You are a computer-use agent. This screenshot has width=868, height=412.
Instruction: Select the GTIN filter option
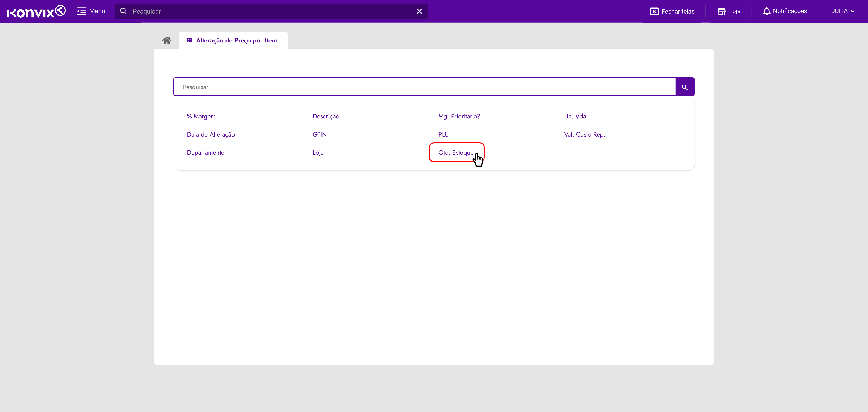(319, 135)
